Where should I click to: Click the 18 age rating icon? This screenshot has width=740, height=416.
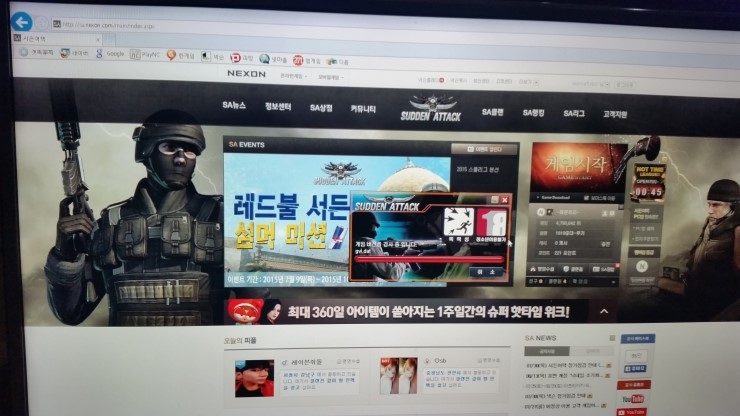coord(491,222)
